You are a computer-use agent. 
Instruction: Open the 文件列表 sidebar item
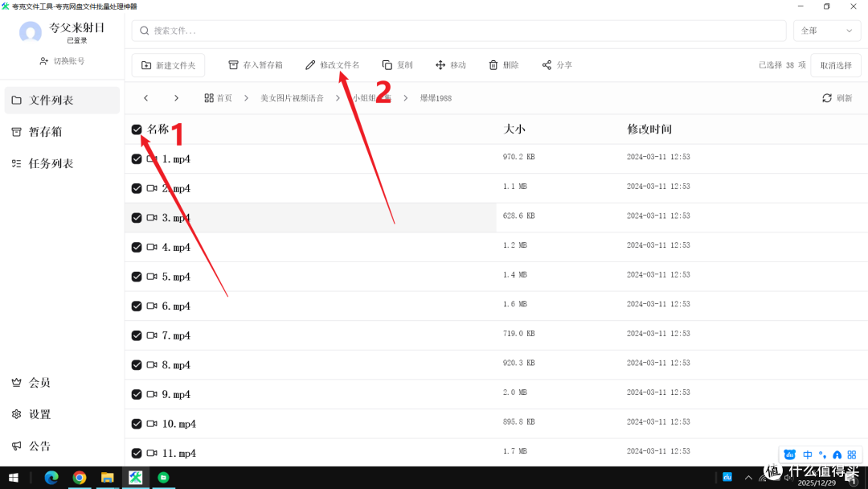tap(62, 101)
